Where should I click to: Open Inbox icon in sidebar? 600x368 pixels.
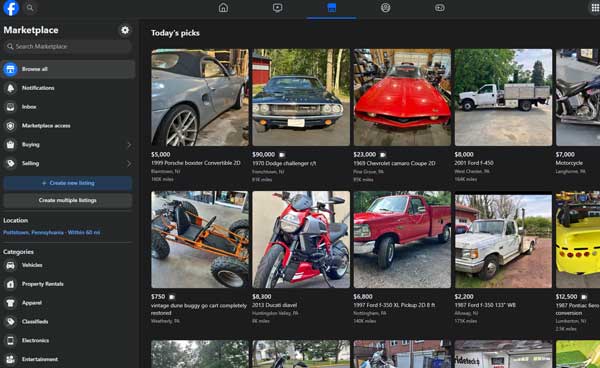click(10, 107)
